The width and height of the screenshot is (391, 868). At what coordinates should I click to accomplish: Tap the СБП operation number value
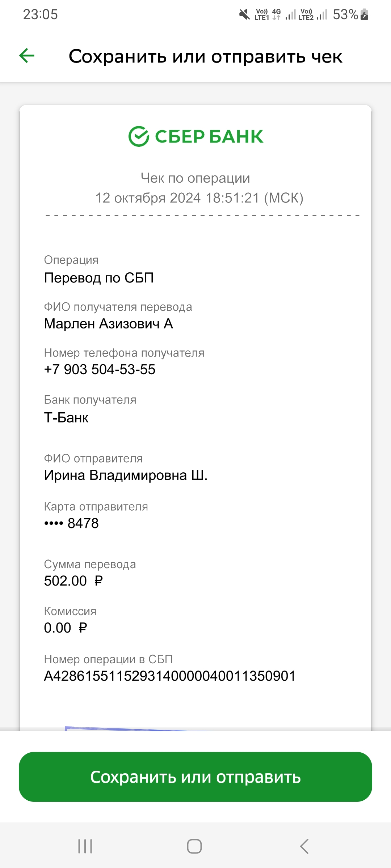[x=170, y=676]
